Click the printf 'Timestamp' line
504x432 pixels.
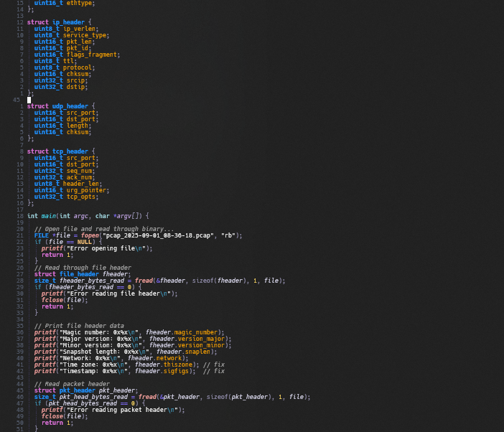[x=129, y=371]
